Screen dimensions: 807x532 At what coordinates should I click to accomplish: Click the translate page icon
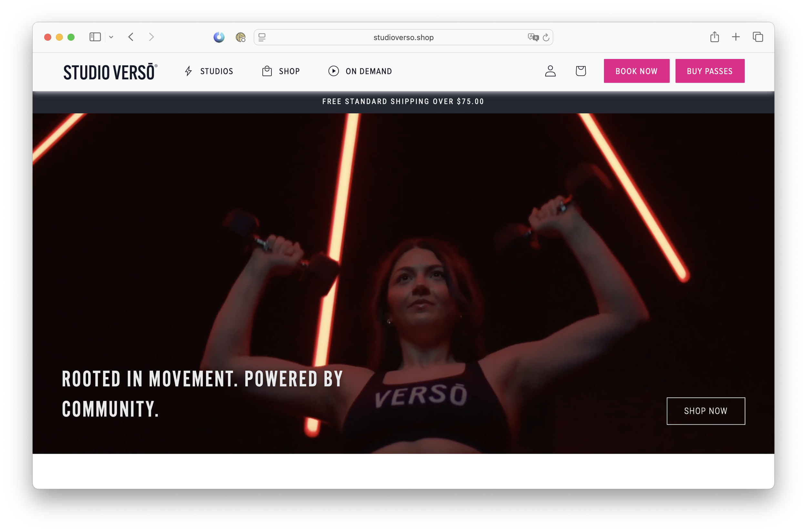click(x=533, y=37)
